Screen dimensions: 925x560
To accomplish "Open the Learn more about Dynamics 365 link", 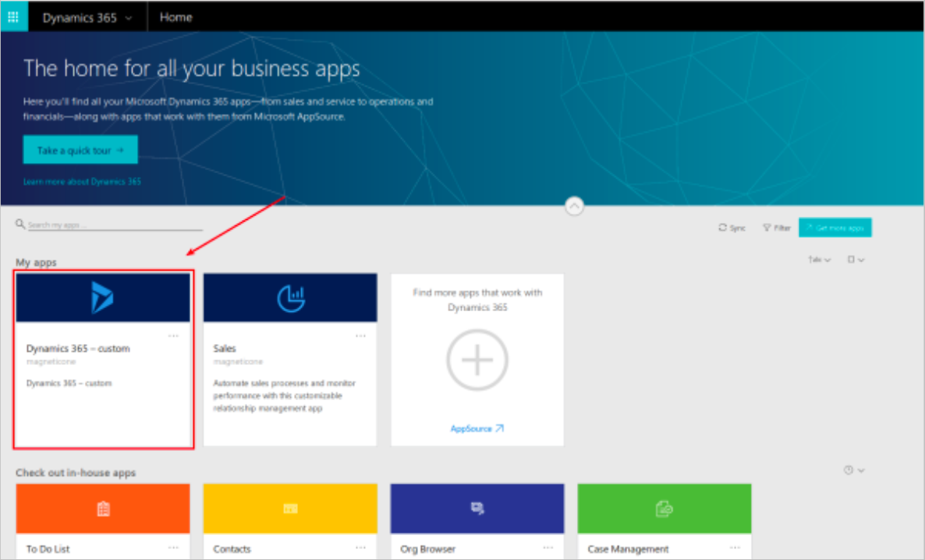I will (x=81, y=181).
